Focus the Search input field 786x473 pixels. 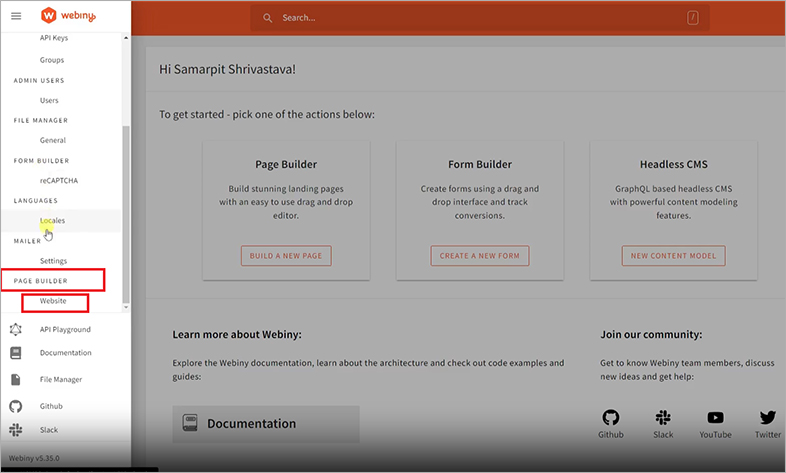pos(480,18)
